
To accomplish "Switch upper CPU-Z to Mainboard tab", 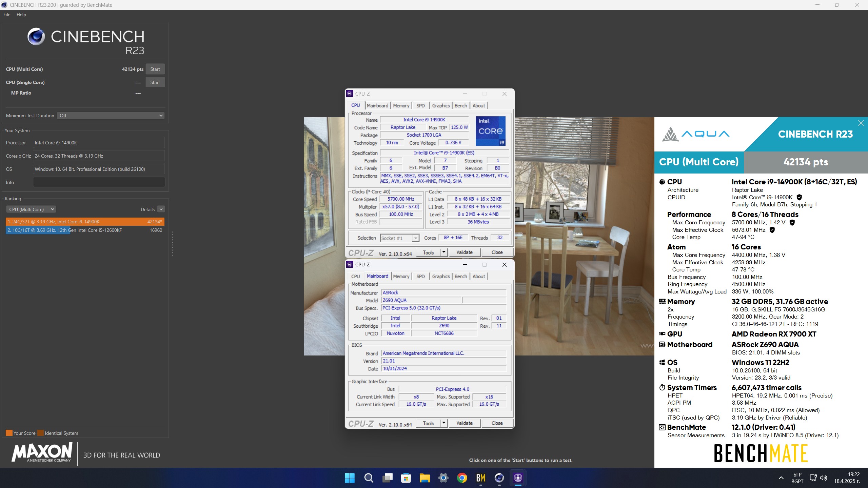I will pyautogui.click(x=377, y=106).
